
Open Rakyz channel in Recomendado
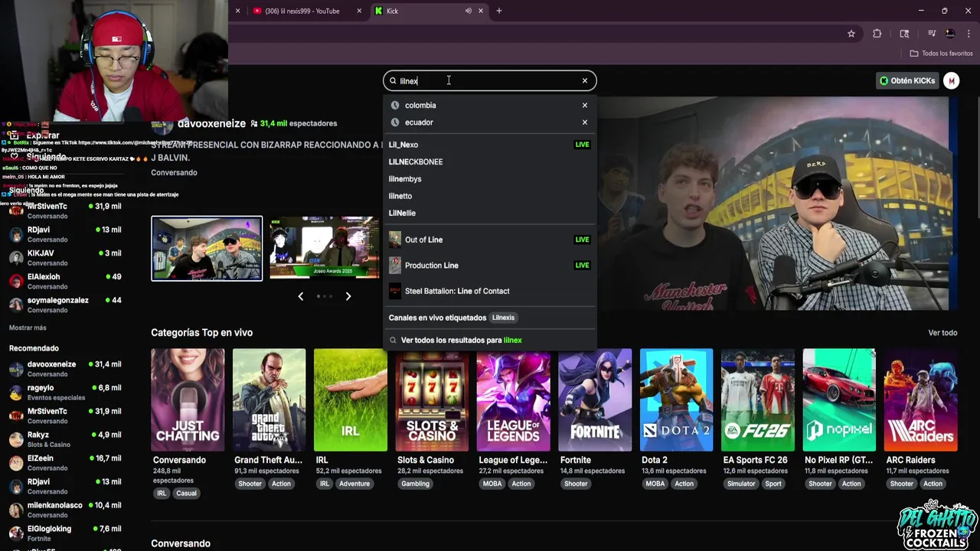tap(65, 439)
